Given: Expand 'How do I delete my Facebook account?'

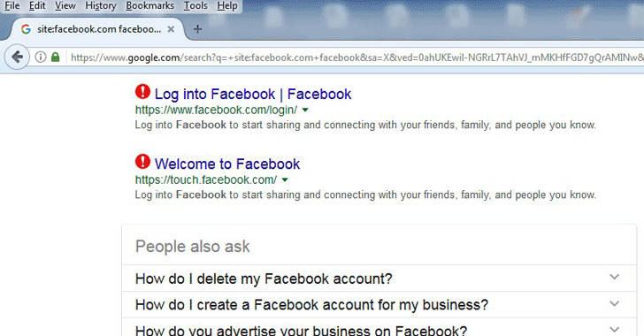Looking at the screenshot, I should tap(379, 279).
